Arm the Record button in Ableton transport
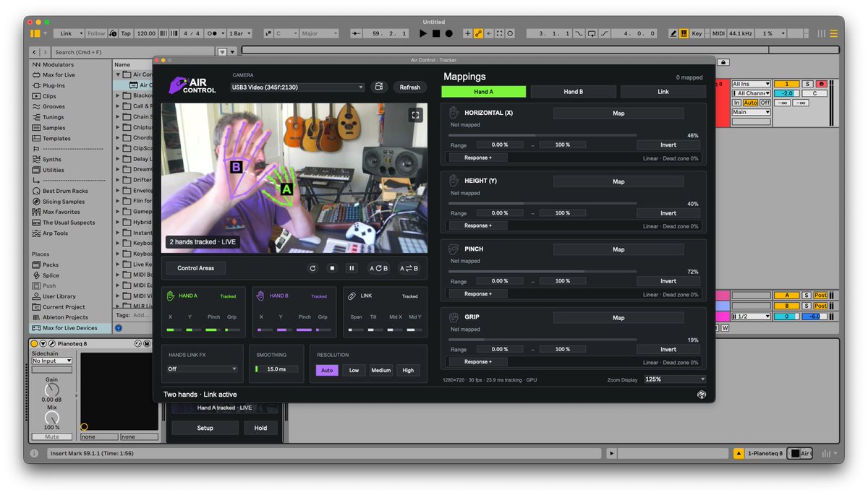The height and width of the screenshot is (495, 868). click(449, 33)
